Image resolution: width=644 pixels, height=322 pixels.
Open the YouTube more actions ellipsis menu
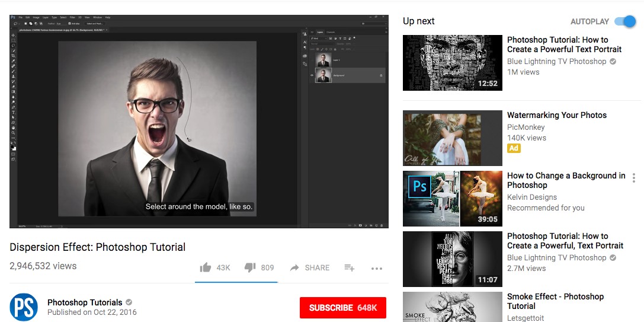coord(377,269)
